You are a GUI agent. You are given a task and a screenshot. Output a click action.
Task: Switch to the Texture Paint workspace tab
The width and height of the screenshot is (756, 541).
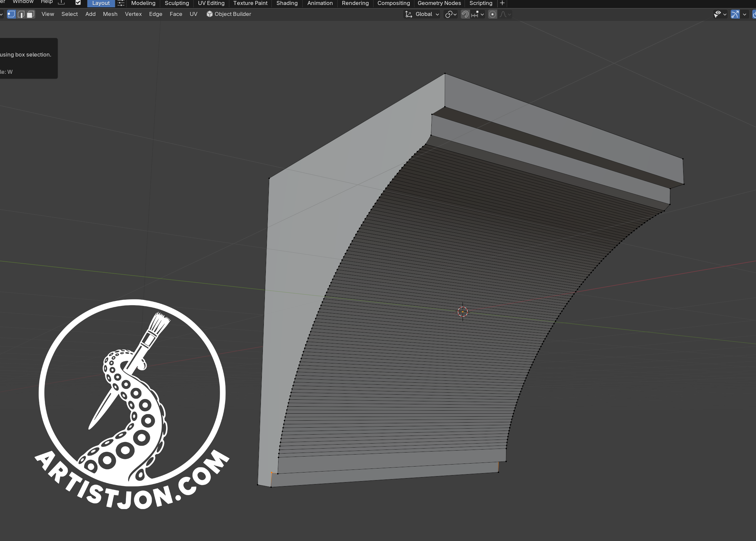point(250,3)
